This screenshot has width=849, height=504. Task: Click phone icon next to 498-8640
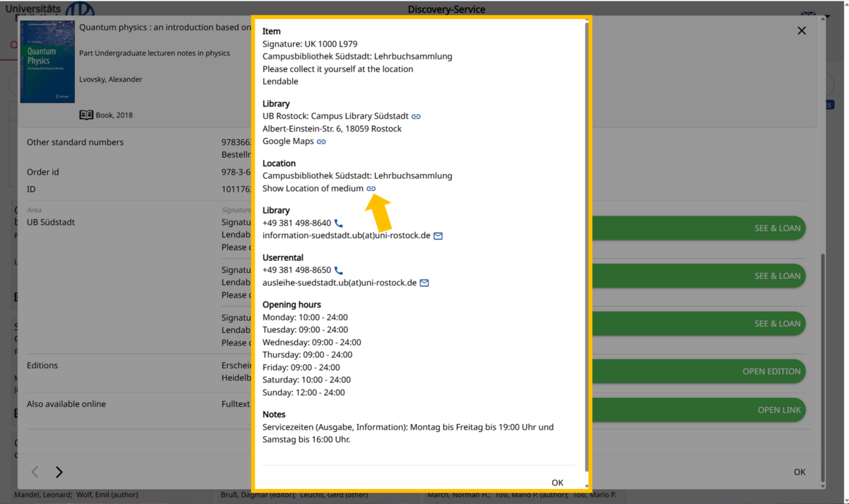pyautogui.click(x=338, y=223)
